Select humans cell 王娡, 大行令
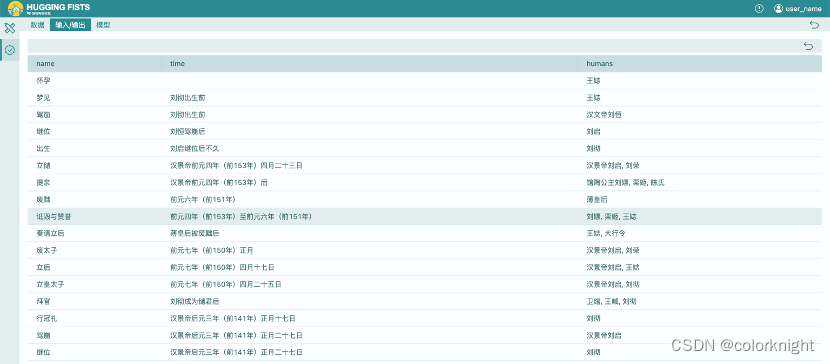Image resolution: width=830 pixels, height=364 pixels. [606, 233]
